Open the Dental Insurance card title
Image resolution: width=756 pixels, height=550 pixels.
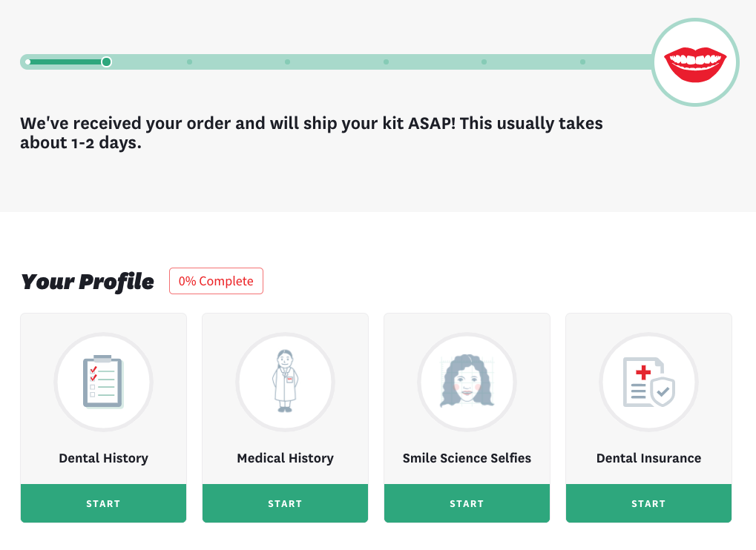point(648,458)
